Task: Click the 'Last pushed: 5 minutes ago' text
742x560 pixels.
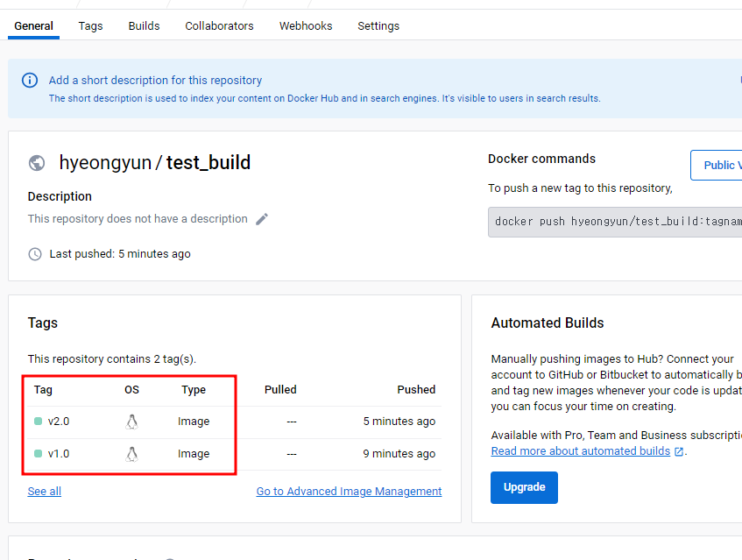Action: tap(120, 254)
